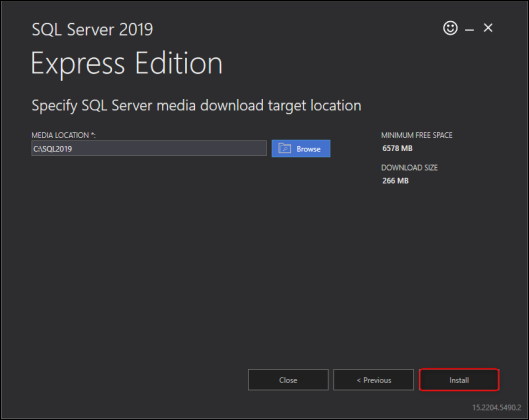Click the asterisk beside MEDIA LOCATION
Image resolution: width=529 pixels, height=420 pixels.
92,134
